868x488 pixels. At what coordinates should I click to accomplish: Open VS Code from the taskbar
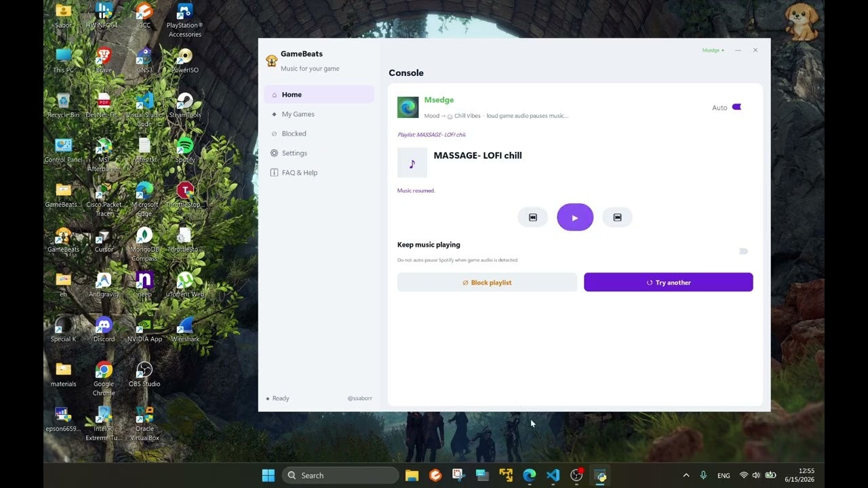553,475
